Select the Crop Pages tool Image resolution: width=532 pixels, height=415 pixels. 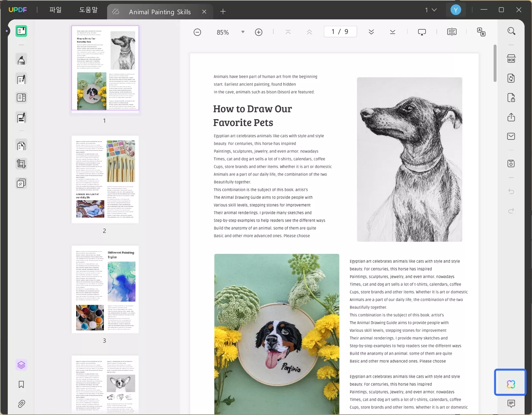pyautogui.click(x=21, y=164)
